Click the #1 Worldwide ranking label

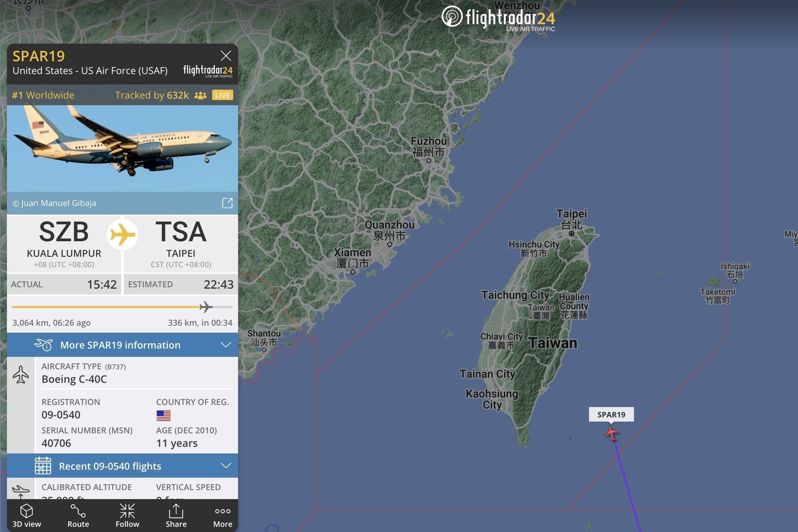click(x=43, y=95)
